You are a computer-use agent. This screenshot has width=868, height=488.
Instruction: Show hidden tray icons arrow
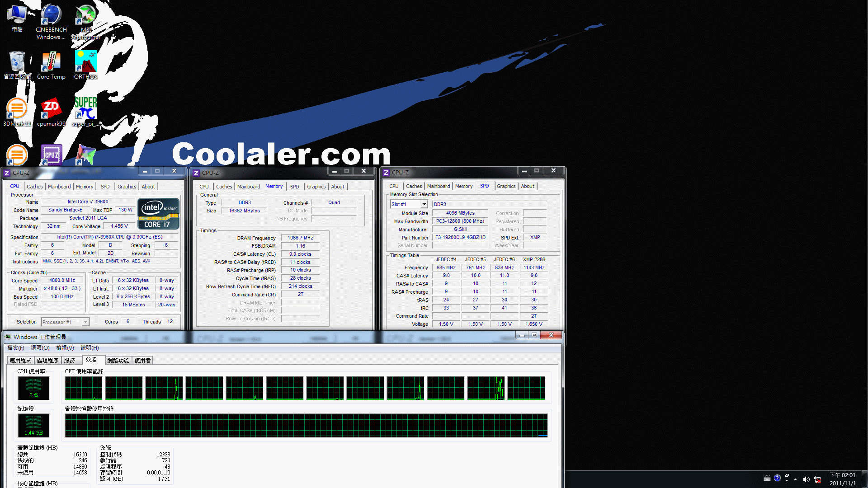coord(795,479)
